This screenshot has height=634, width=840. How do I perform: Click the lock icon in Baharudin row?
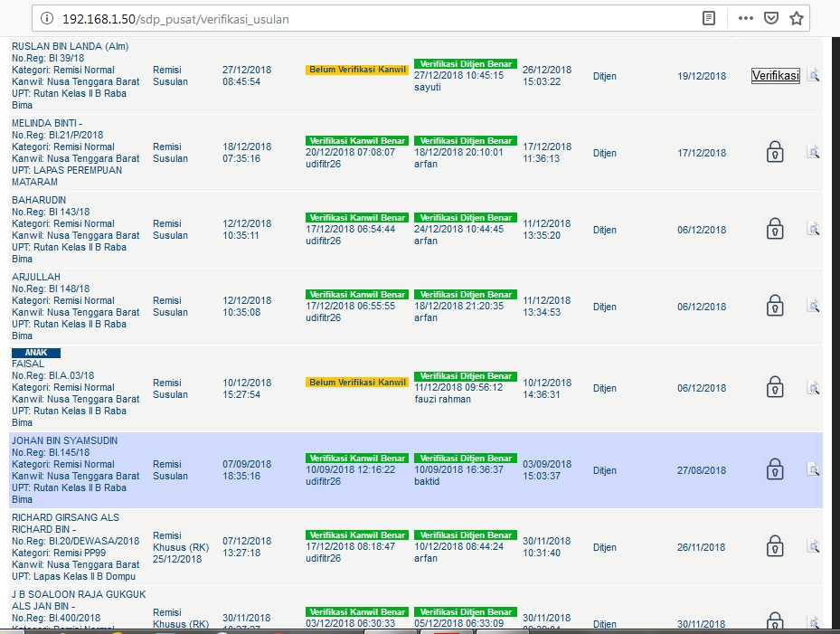[x=775, y=230]
